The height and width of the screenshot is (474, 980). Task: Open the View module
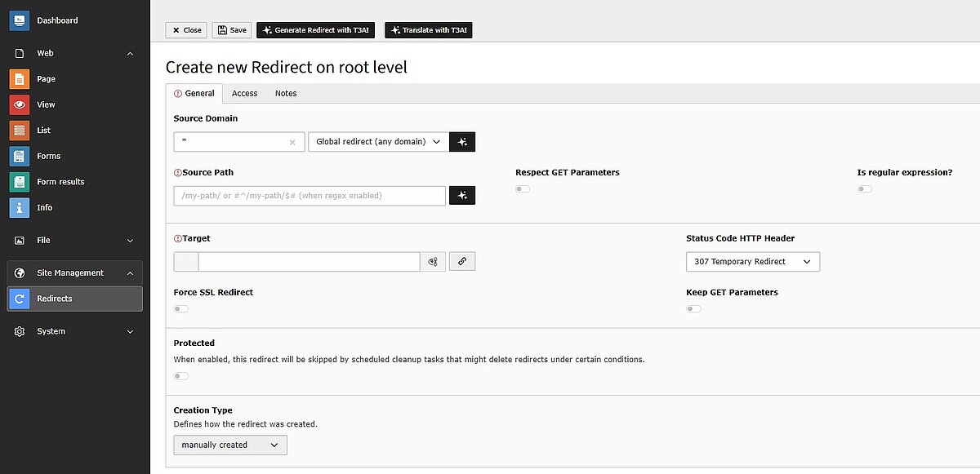click(47, 104)
